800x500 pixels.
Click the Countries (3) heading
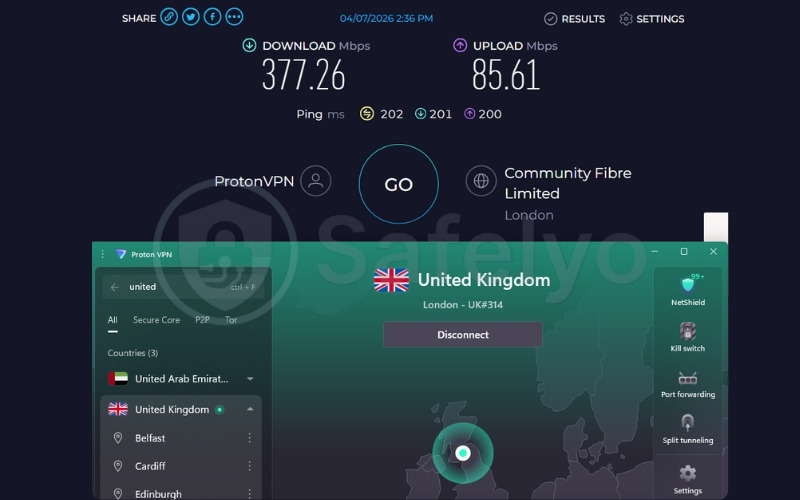(x=133, y=353)
